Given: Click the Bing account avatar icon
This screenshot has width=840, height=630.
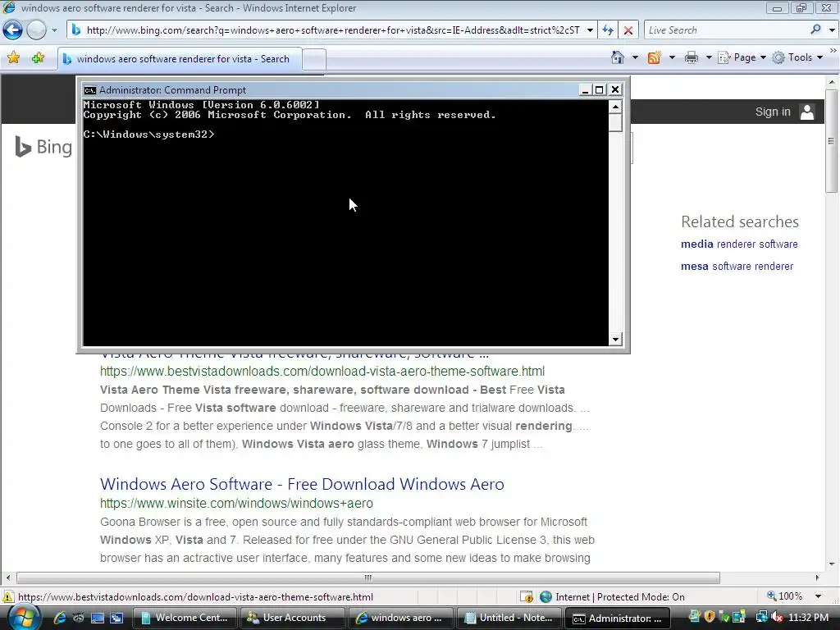Looking at the screenshot, I should pos(807,112).
